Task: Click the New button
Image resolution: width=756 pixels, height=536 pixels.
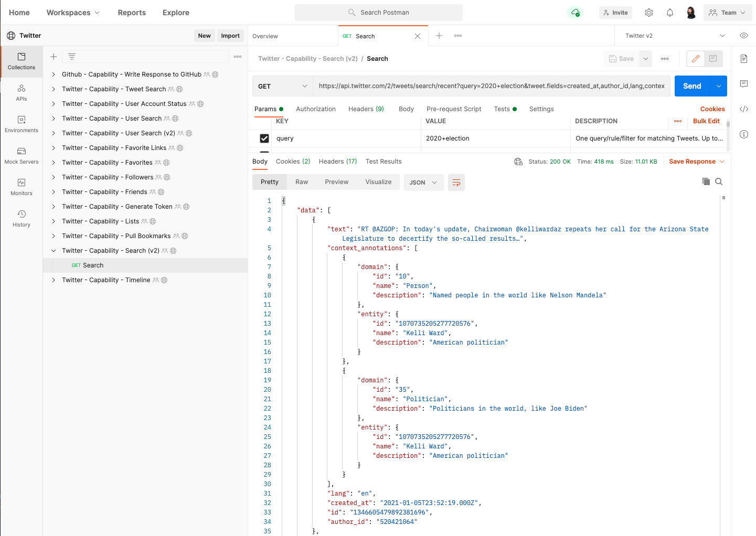Action: 205,36
